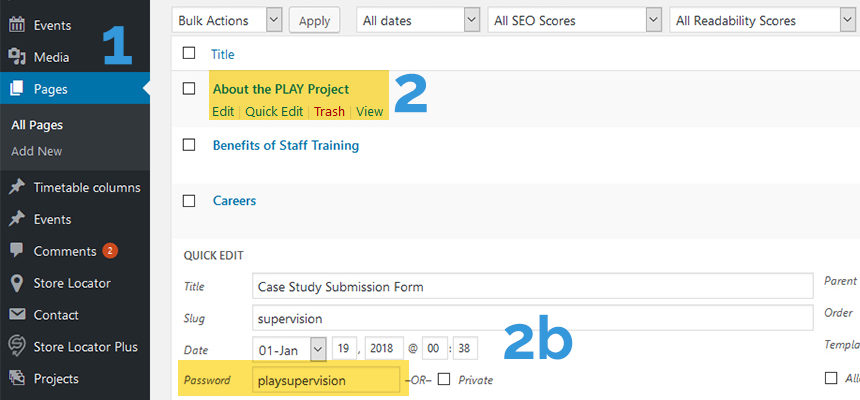Select All Pages in the sidebar submenu

pos(37,125)
